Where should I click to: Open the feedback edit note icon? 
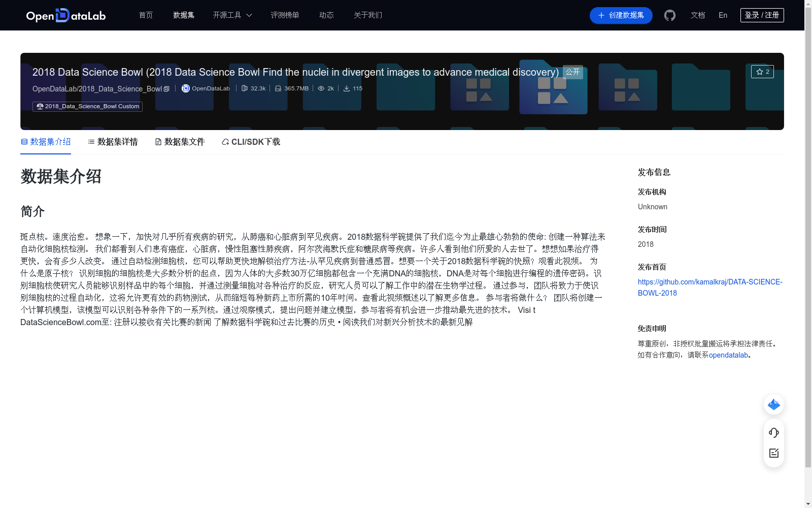[774, 453]
